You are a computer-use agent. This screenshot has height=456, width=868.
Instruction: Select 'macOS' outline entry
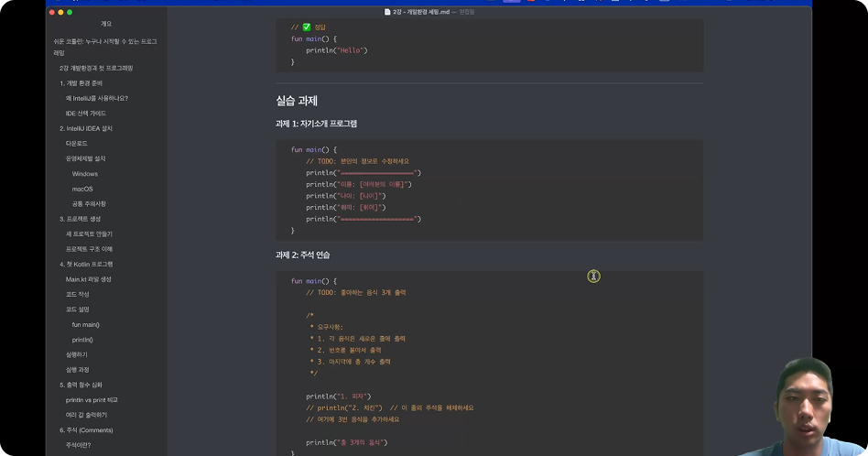[x=82, y=189]
